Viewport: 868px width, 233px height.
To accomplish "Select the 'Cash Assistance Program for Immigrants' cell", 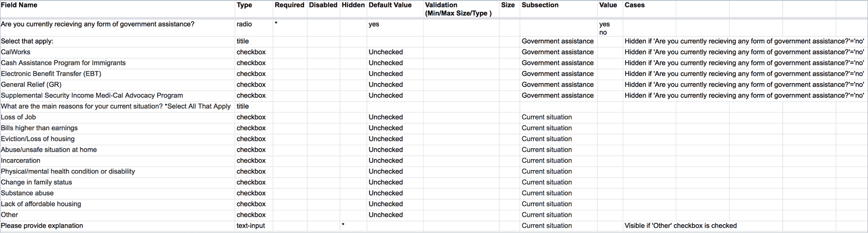I will pyautogui.click(x=63, y=63).
